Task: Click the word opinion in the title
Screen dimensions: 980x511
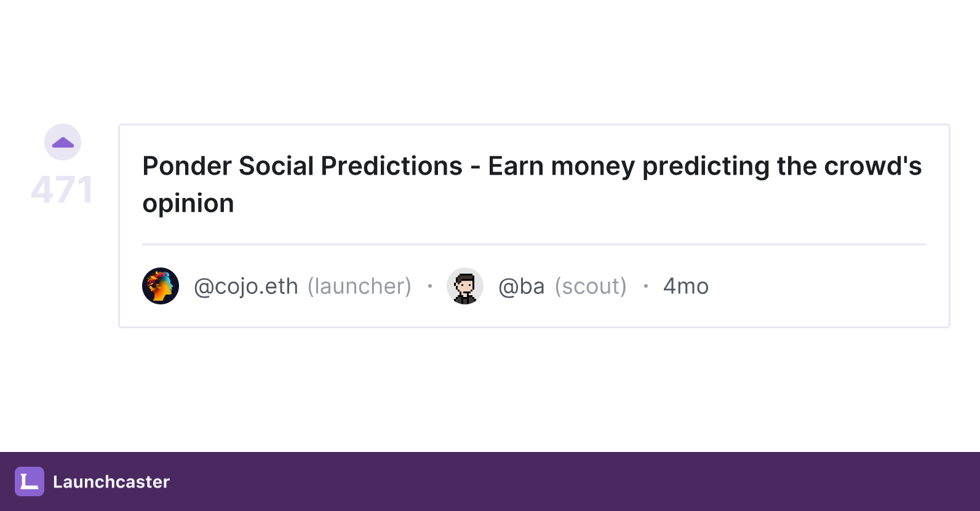Action: point(188,204)
